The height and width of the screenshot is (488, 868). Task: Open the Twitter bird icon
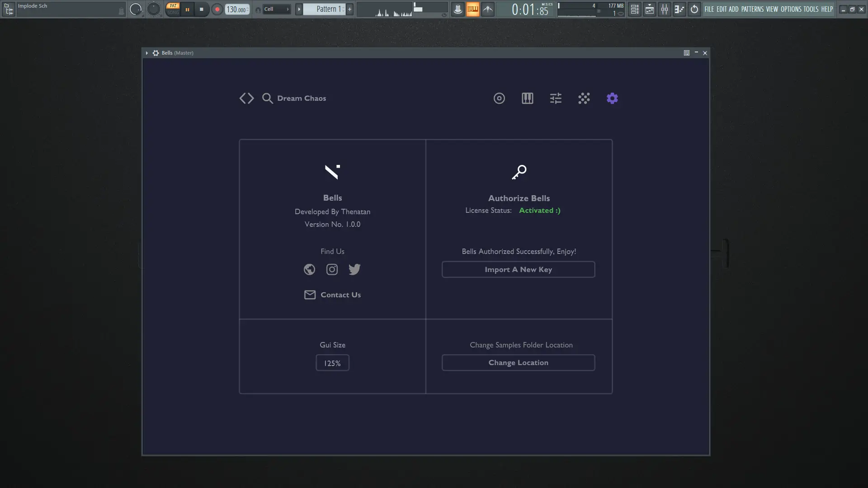[354, 269]
